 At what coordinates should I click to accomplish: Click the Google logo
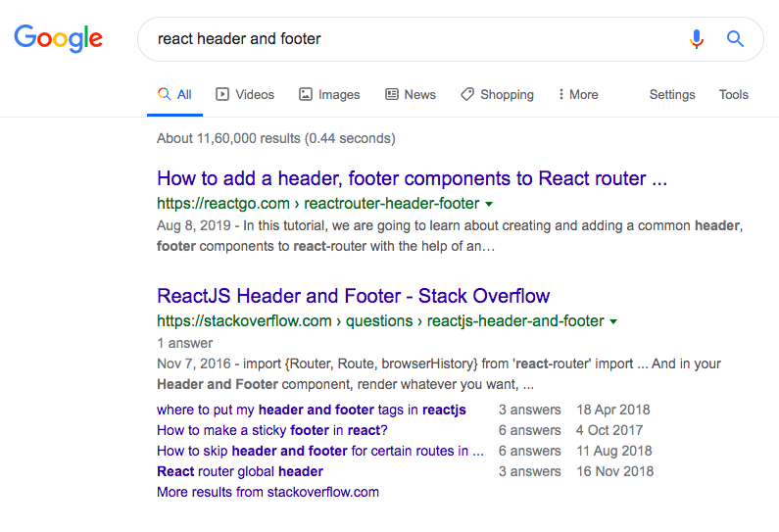(58, 38)
